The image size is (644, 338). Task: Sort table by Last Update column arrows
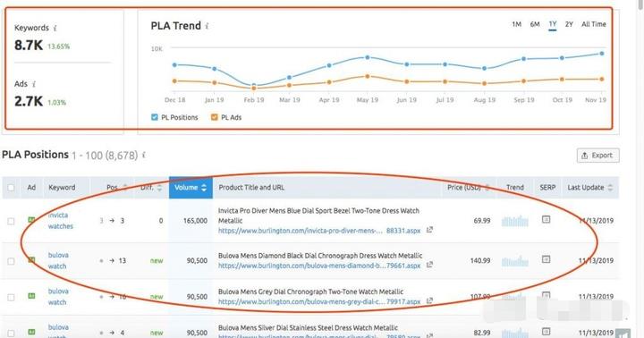tap(610, 188)
